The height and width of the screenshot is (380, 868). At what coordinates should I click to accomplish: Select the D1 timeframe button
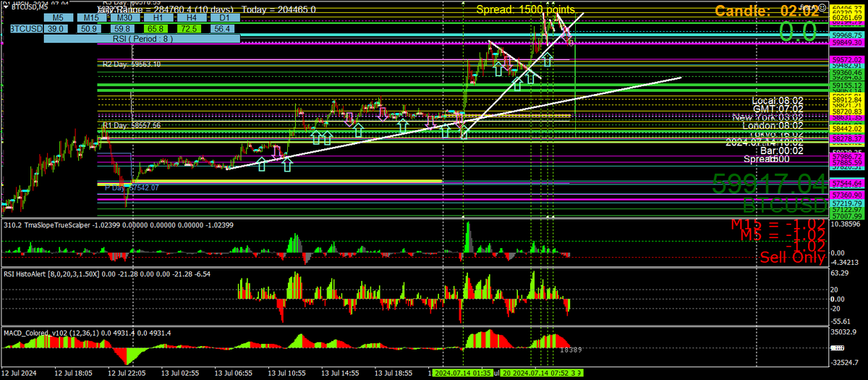224,17
